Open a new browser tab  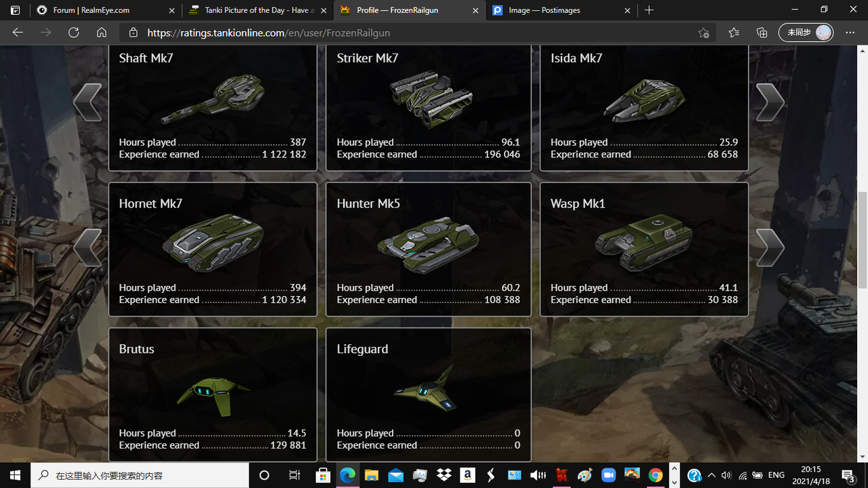pos(649,10)
